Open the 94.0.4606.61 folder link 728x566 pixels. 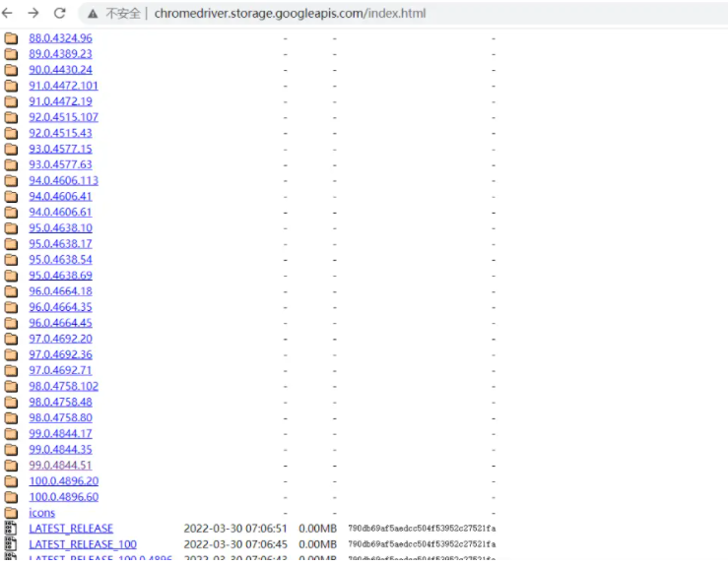60,212
